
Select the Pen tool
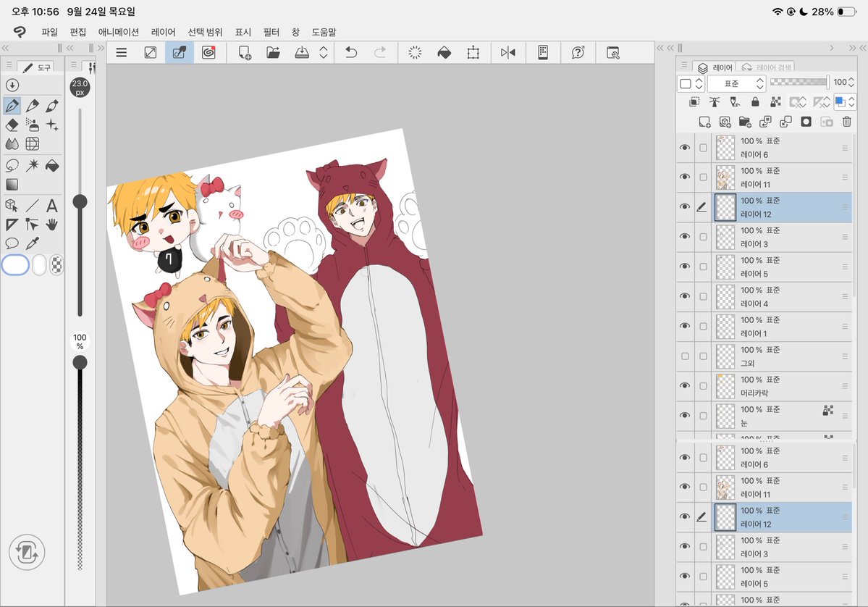tap(12, 105)
